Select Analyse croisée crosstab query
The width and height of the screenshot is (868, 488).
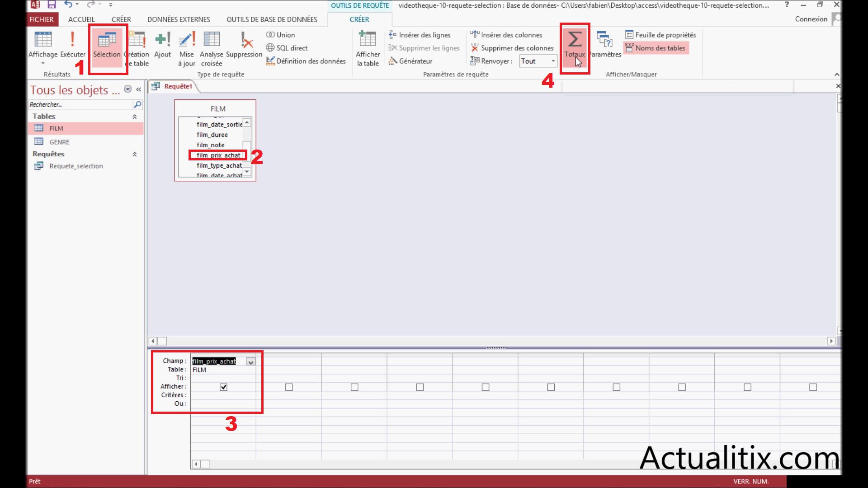coord(212,49)
